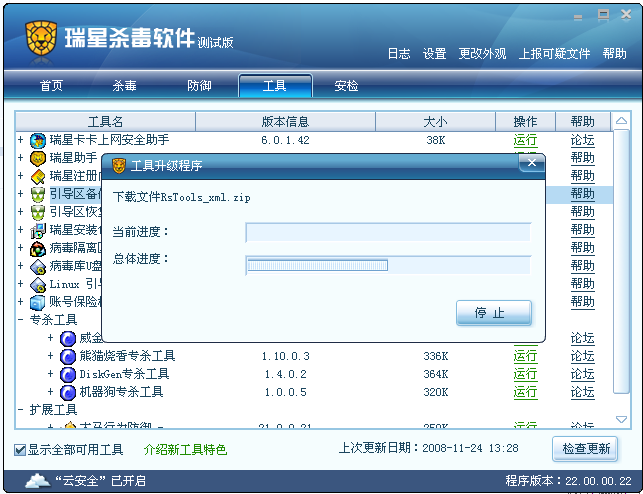Screen dimensions: 643x494
Task: Run 瑞星卡卡上网安全助手 via 运行 link
Action: coord(525,140)
